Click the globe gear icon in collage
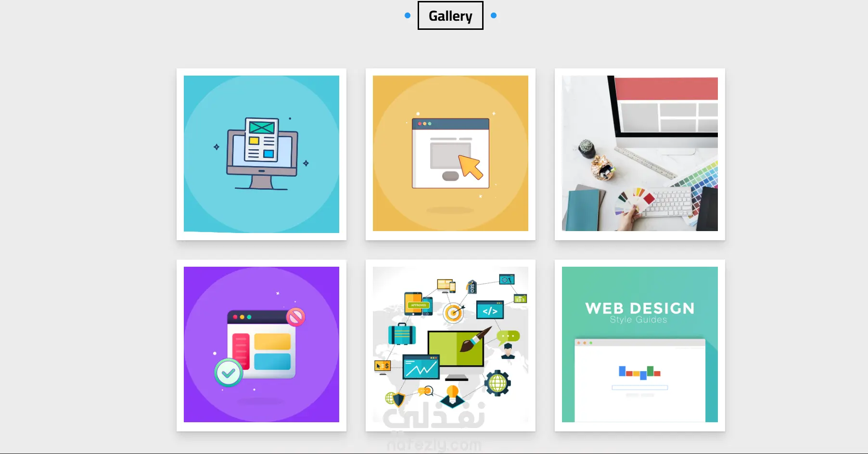Viewport: 868px width, 454px height. coord(498,383)
